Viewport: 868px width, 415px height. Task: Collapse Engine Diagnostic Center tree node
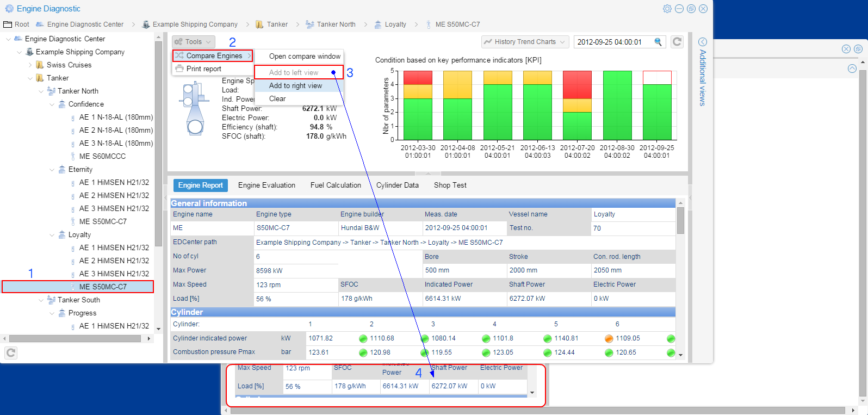(8, 39)
